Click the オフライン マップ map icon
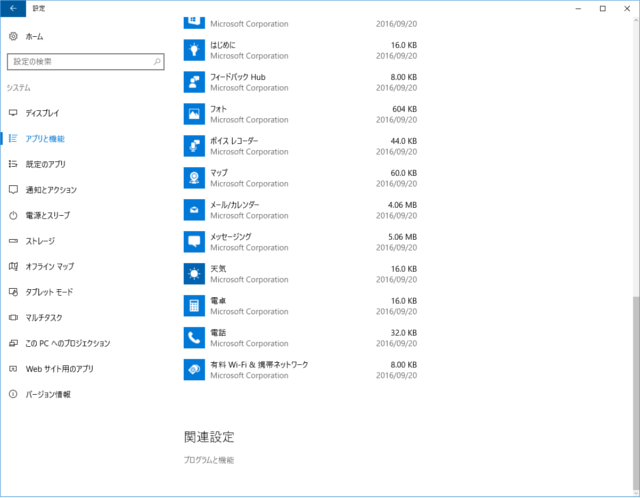This screenshot has width=640, height=498. [x=13, y=267]
